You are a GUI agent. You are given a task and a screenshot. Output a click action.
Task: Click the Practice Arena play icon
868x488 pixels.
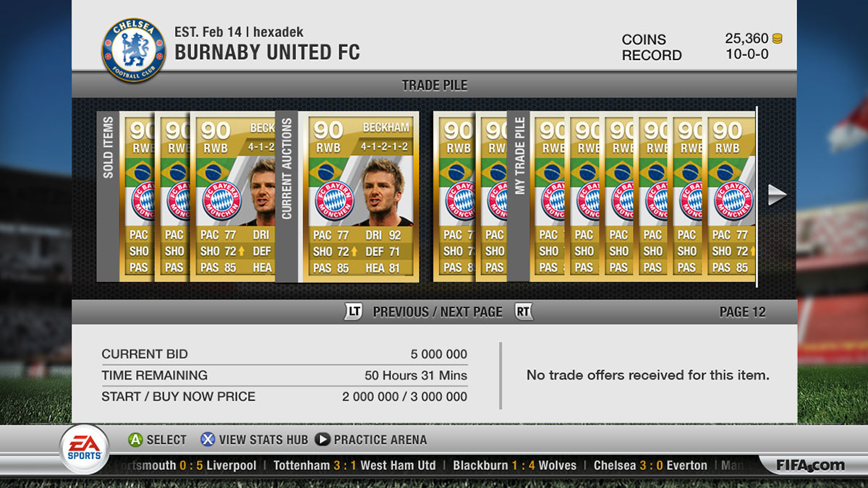click(323, 440)
